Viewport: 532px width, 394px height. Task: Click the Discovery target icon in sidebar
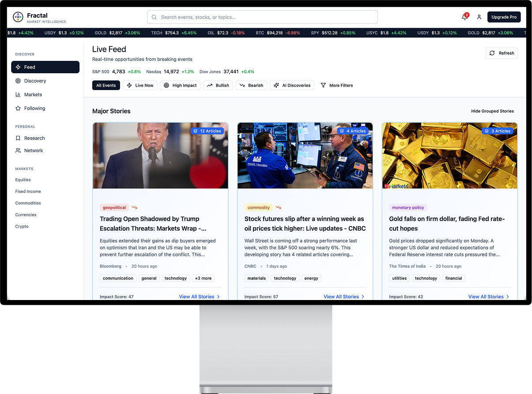tap(18, 81)
